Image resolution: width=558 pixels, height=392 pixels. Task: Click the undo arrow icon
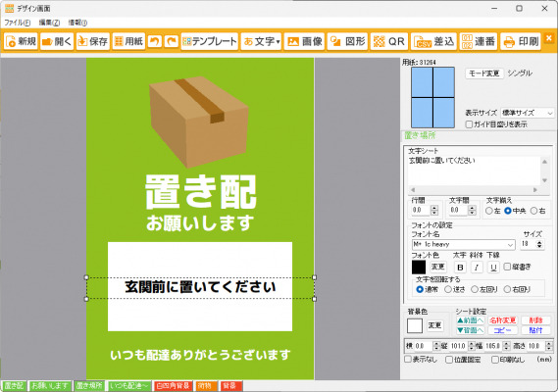155,41
